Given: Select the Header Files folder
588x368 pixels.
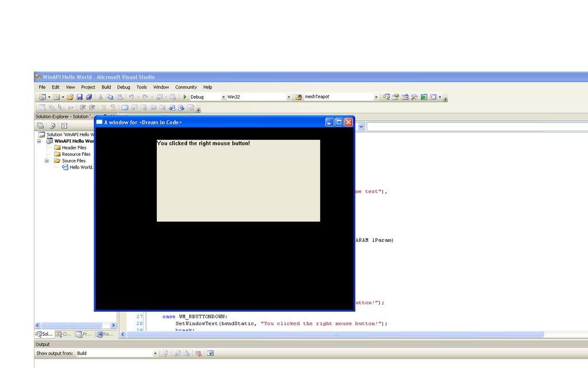Looking at the screenshot, I should (70, 148).
